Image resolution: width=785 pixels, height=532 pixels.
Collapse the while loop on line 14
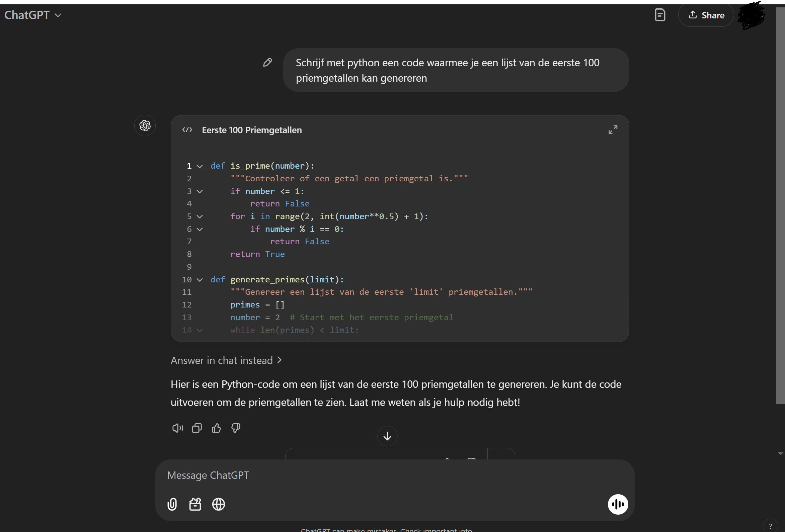pyautogui.click(x=200, y=330)
